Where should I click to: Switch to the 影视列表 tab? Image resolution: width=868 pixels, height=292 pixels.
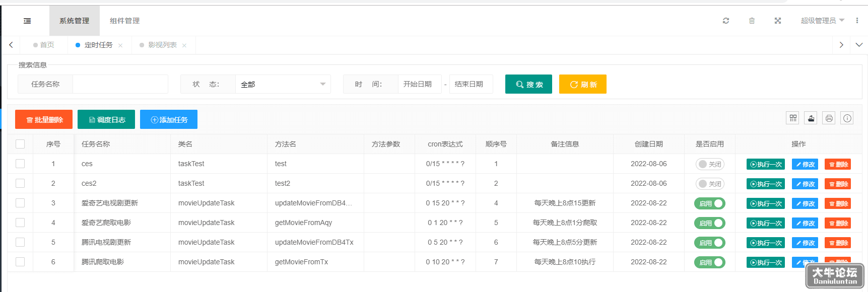[x=162, y=45]
